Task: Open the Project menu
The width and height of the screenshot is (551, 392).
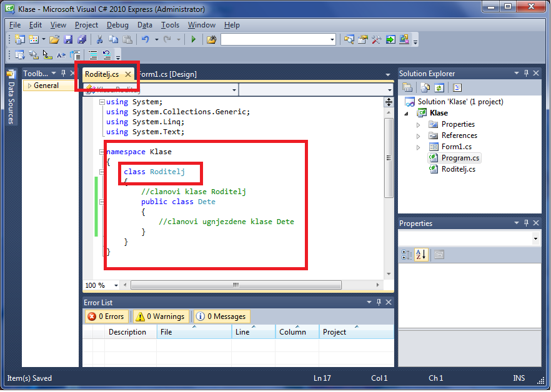Action: 86,25
